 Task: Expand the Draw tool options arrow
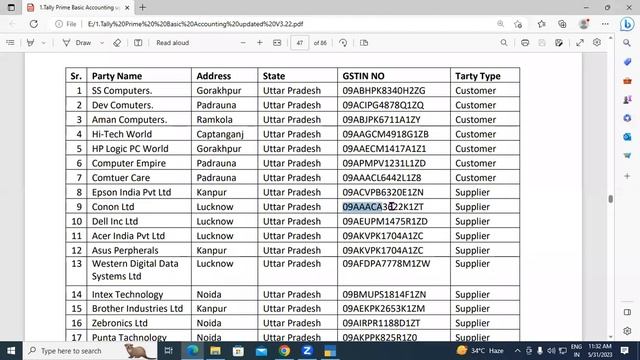click(x=102, y=42)
